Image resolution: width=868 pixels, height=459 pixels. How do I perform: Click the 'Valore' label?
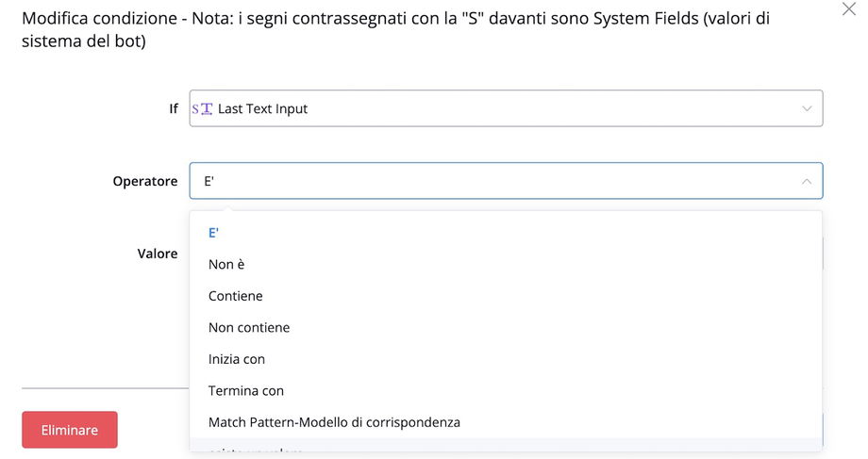tap(158, 254)
